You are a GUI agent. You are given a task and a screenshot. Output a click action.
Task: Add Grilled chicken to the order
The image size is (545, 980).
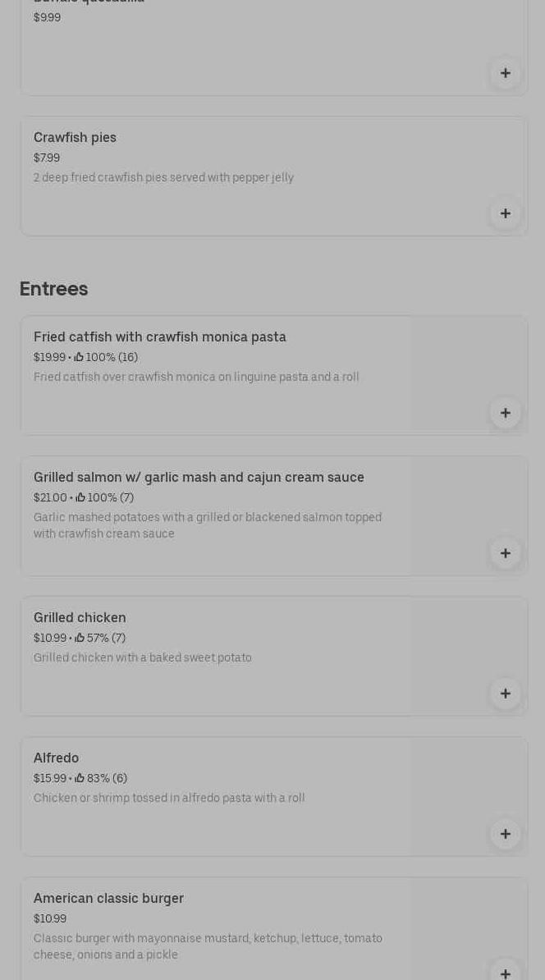505,693
